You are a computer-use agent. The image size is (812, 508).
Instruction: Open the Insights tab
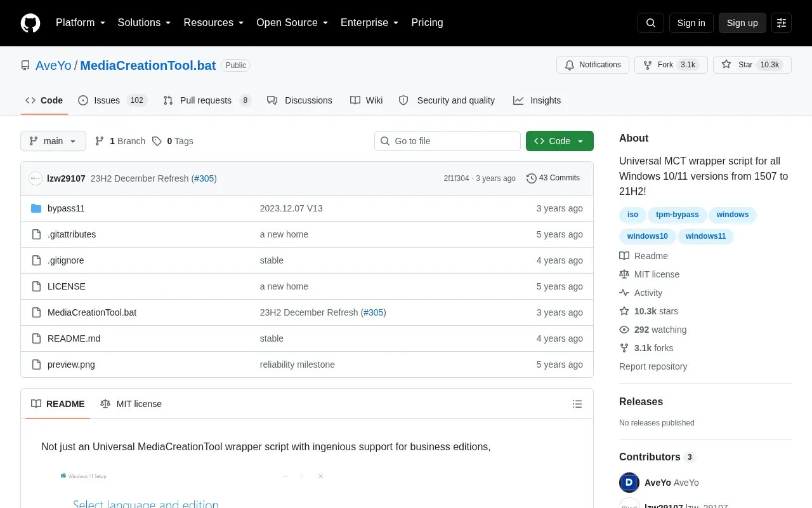537,100
